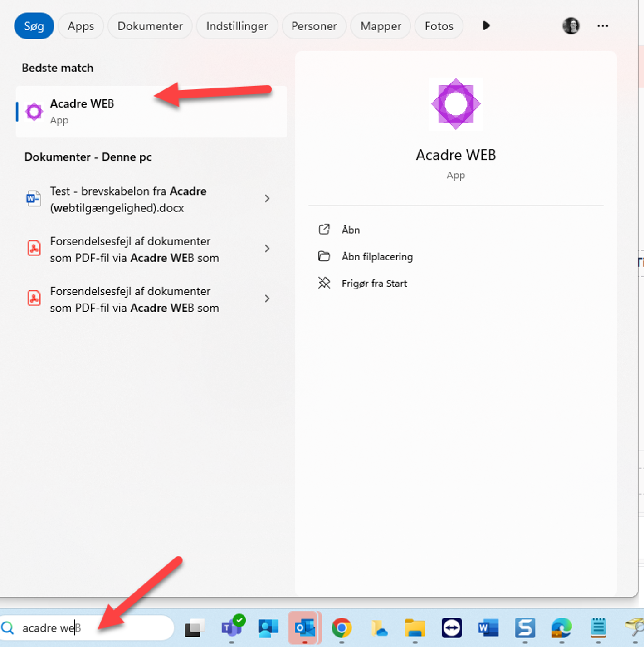Click the Snagit icon in taskbar
Screen dimensions: 644x647
(x=525, y=628)
